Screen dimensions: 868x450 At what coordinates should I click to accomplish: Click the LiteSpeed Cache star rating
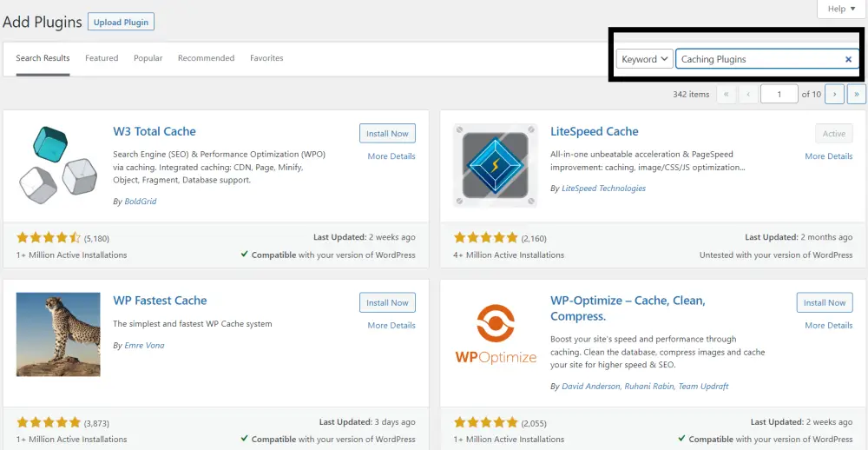click(486, 238)
